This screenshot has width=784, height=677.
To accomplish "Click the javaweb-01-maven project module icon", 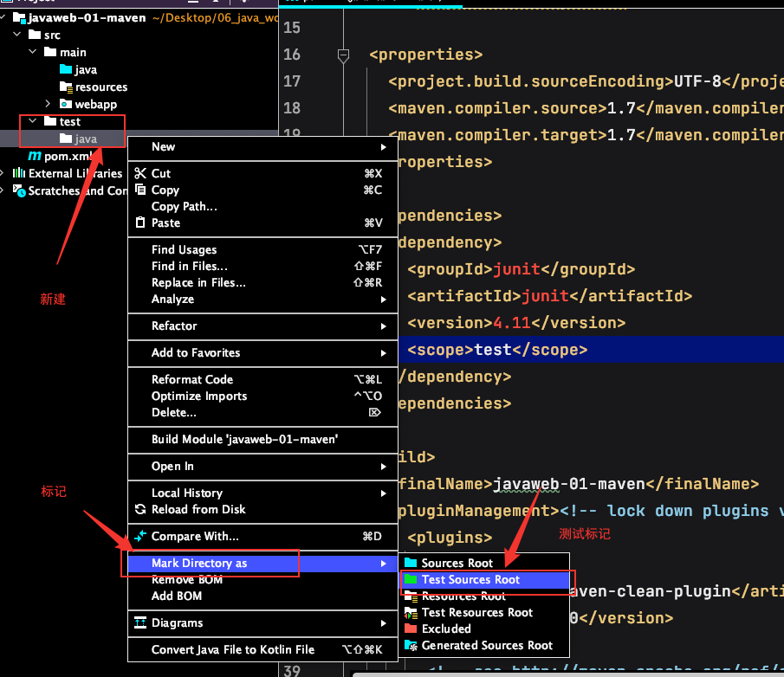I will point(19,18).
